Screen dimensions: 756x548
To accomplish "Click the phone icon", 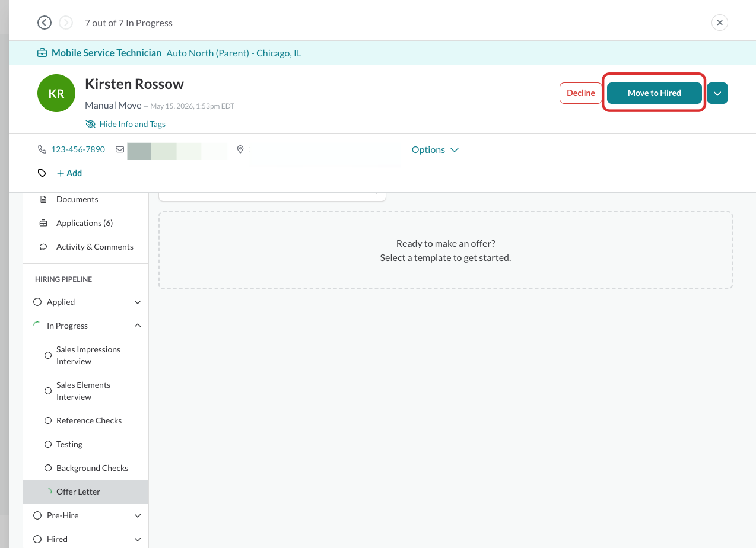I will pos(42,149).
